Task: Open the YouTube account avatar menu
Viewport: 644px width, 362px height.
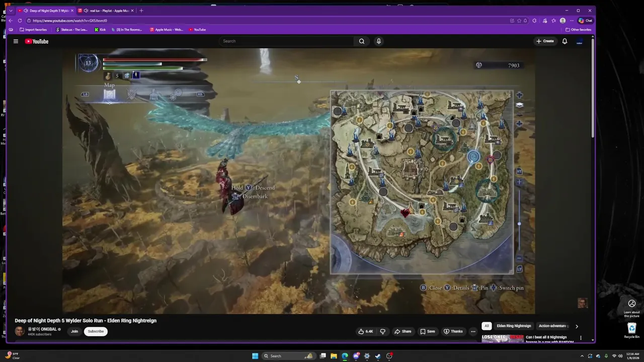Action: (x=579, y=41)
